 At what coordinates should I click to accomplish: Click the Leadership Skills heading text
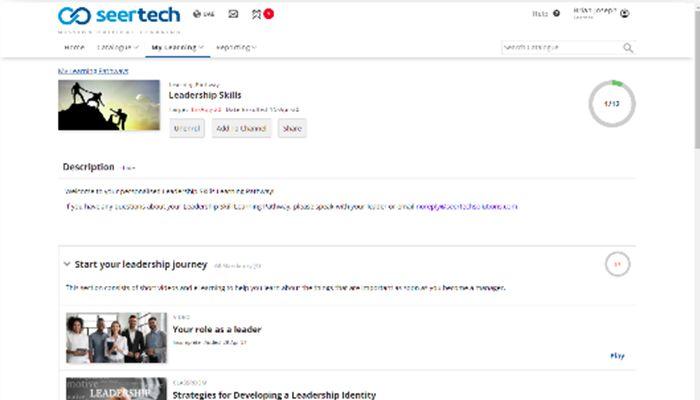tap(205, 95)
